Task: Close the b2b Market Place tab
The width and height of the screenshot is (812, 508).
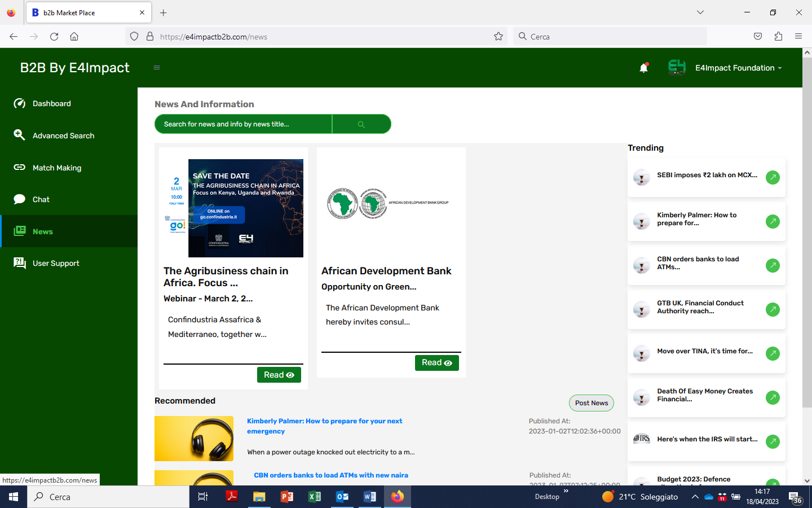Action: pyautogui.click(x=142, y=12)
